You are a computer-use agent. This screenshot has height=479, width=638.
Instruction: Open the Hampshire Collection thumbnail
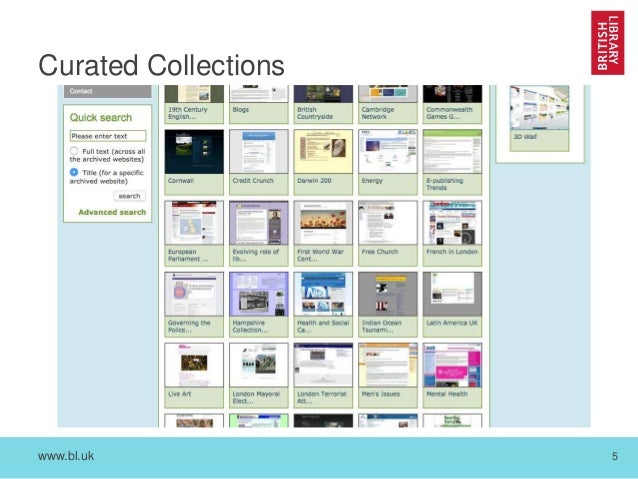point(259,294)
